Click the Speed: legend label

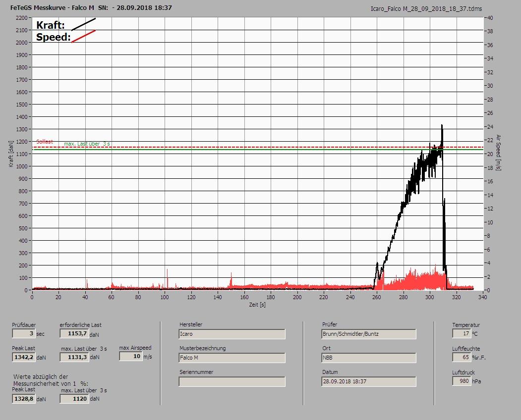pos(54,37)
